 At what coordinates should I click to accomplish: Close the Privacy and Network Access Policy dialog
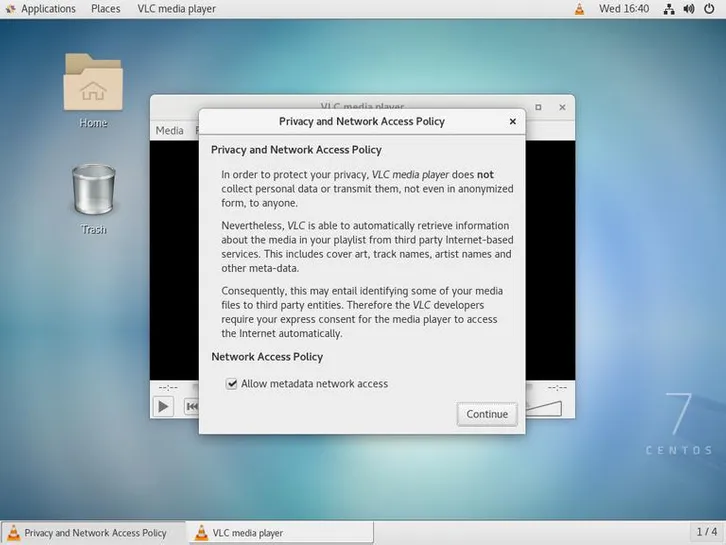pos(513,121)
